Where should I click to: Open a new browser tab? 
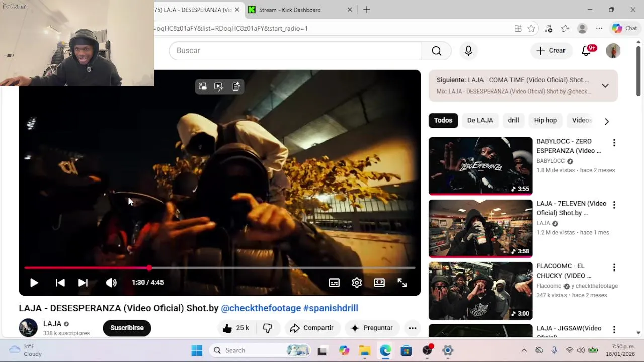click(367, 10)
